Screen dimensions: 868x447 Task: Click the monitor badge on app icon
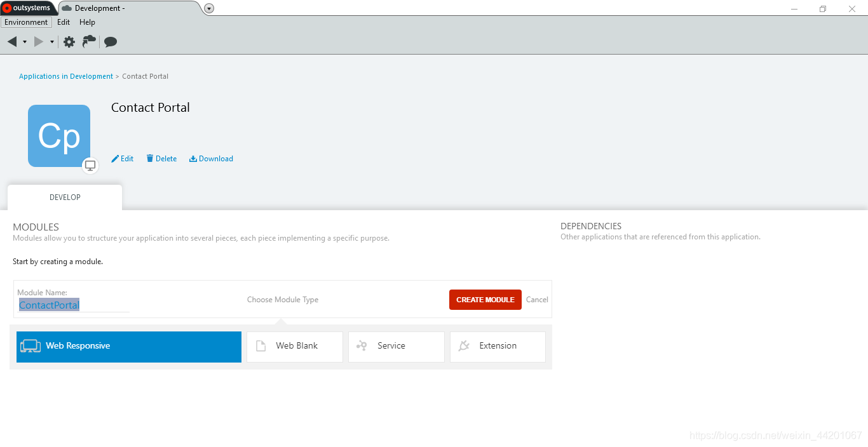90,166
